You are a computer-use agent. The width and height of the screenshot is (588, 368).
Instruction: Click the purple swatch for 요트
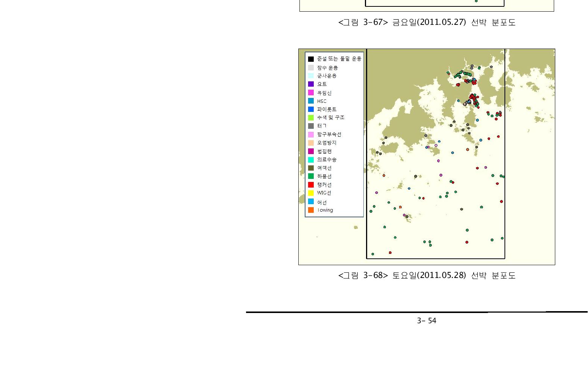(311, 84)
